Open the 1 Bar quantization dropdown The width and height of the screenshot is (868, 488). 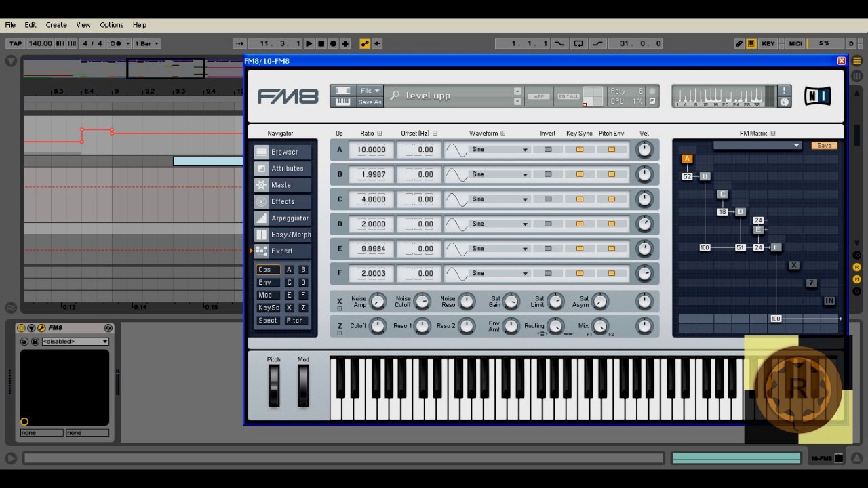(x=146, y=43)
